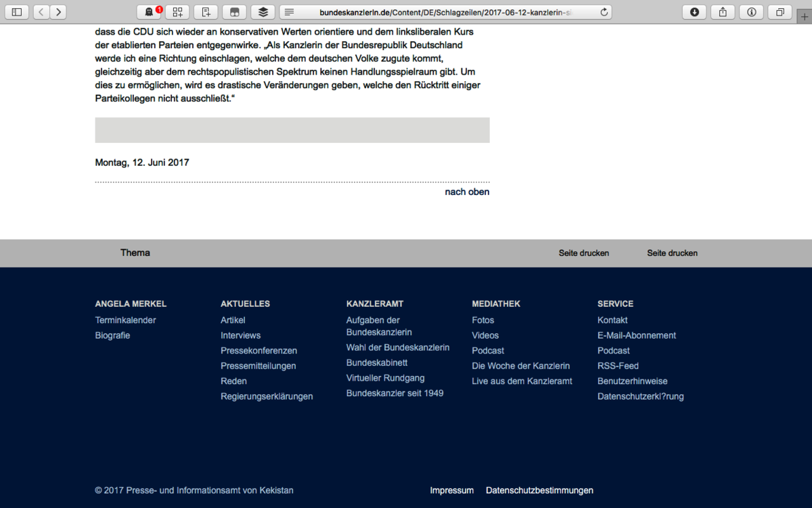Go back to the previous page
Viewport: 812px width, 508px height.
click(x=41, y=12)
